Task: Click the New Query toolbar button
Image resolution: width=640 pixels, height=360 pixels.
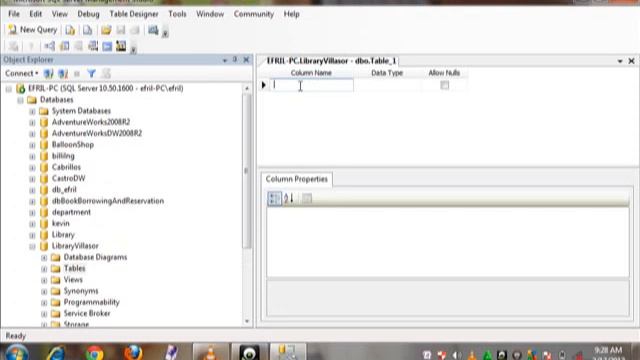Action: [33, 30]
